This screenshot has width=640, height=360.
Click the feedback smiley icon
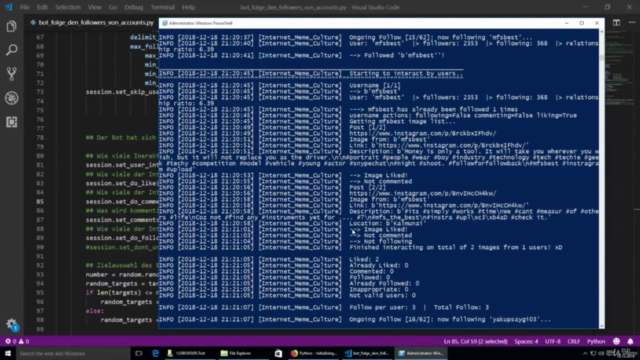[616, 341]
